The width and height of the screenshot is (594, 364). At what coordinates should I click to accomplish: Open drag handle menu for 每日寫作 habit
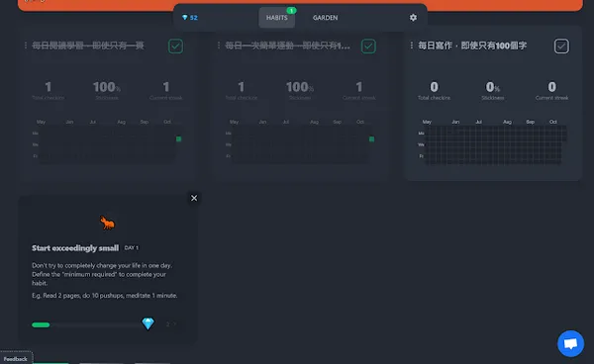pos(412,45)
